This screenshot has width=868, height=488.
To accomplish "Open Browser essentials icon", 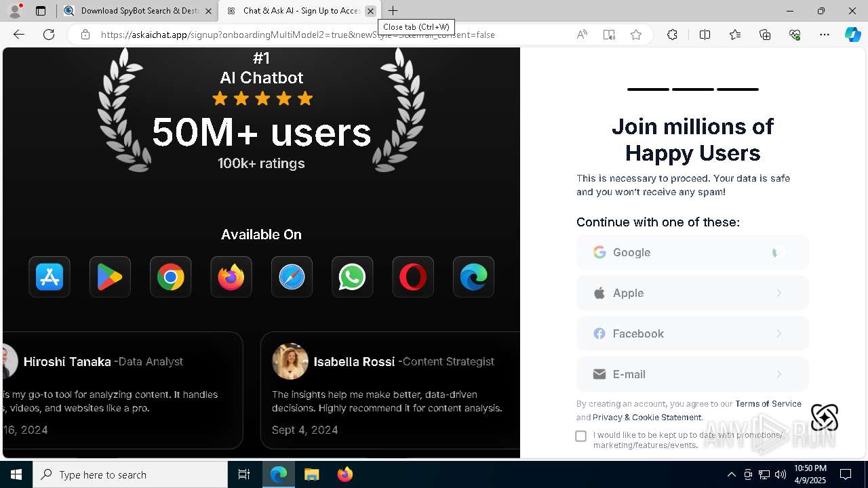I will tap(795, 35).
